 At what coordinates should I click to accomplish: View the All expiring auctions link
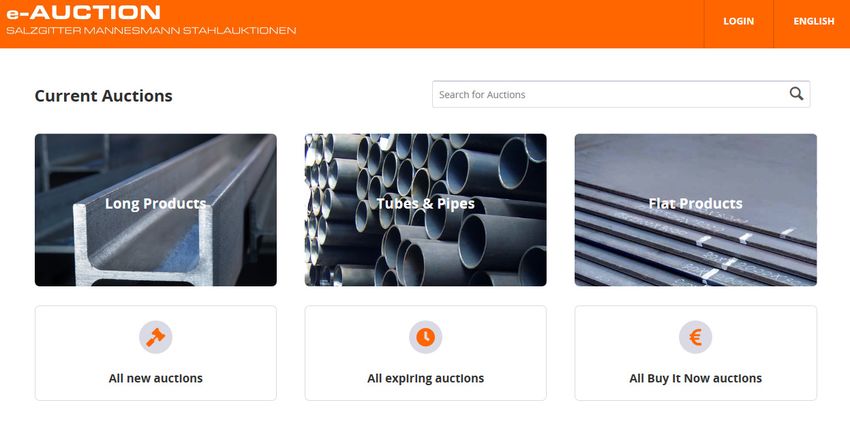click(x=426, y=353)
